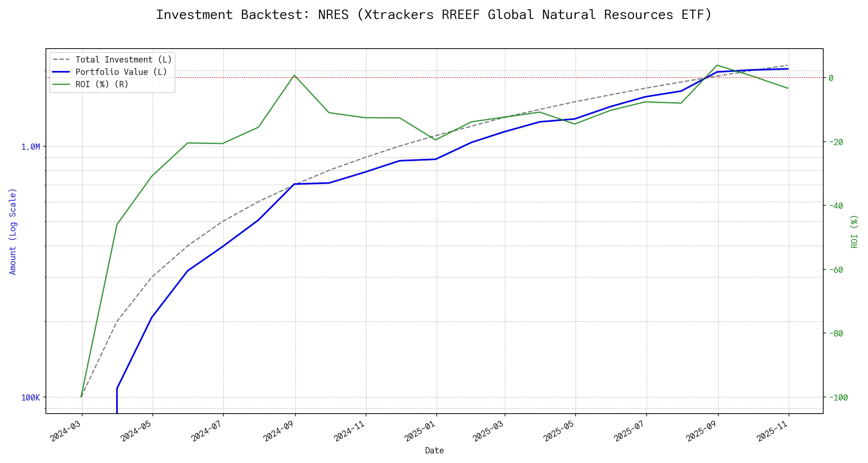Click the chart title text
Image resolution: width=868 pixels, height=463 pixels.
434,15
